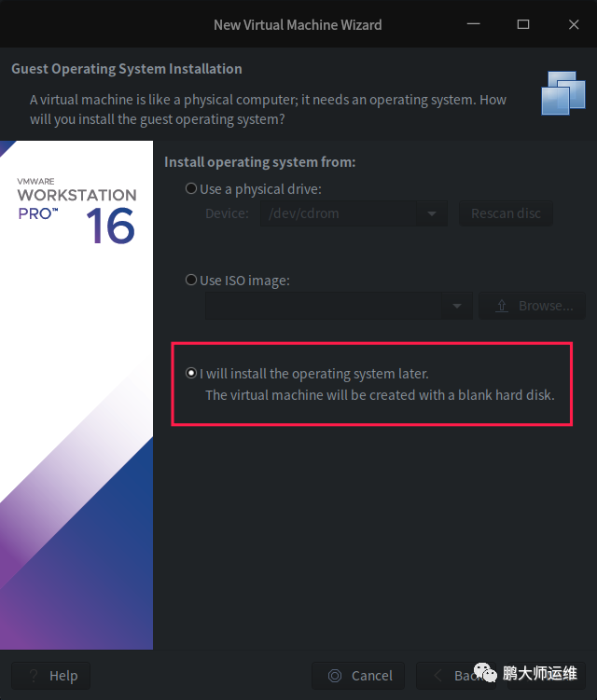Viewport: 597px width, 700px height.
Task: Go Back to the previous wizard step
Action: pos(450,676)
